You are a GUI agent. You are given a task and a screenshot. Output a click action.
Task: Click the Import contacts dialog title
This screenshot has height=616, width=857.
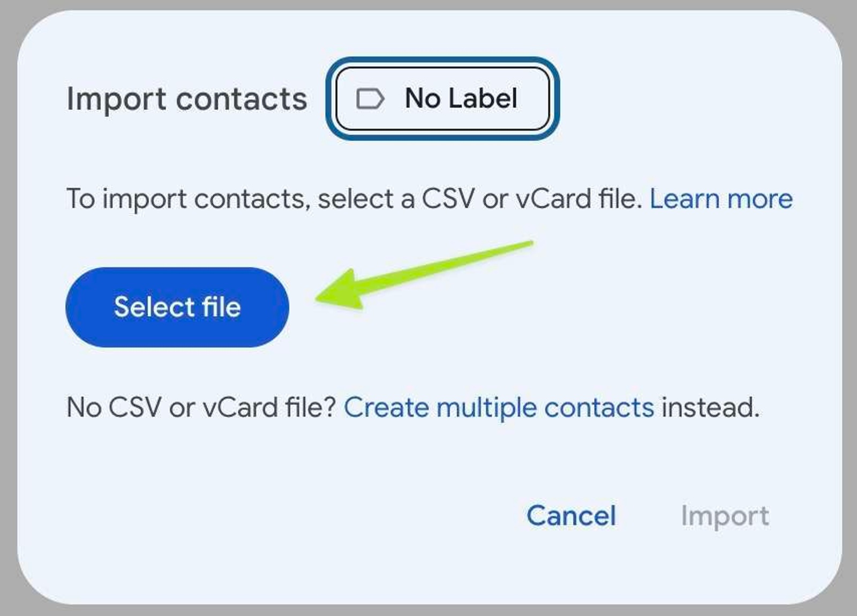point(186,98)
